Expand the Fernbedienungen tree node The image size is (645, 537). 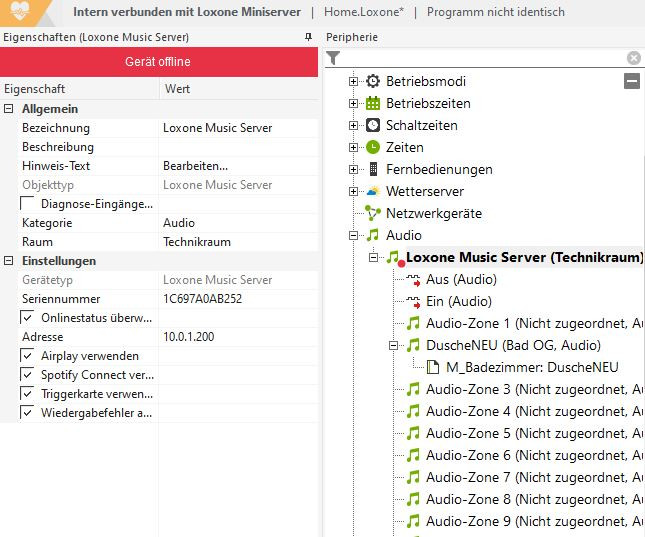pos(353,169)
